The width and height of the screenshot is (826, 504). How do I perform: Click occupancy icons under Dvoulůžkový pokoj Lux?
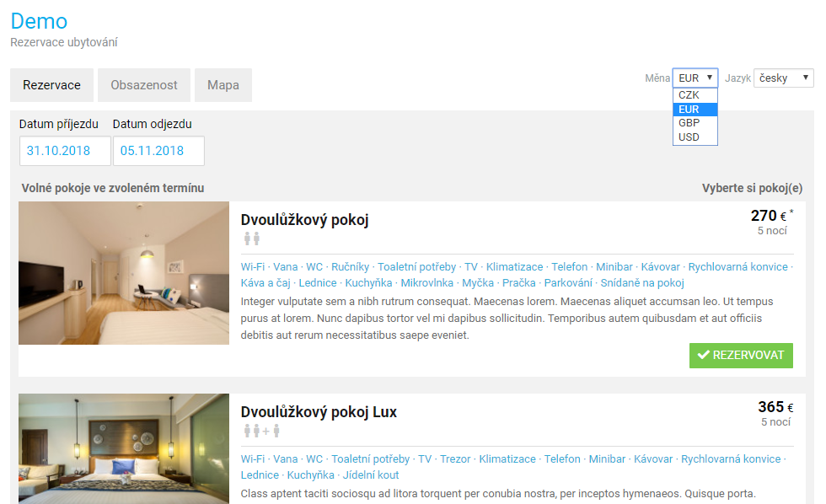point(262,432)
